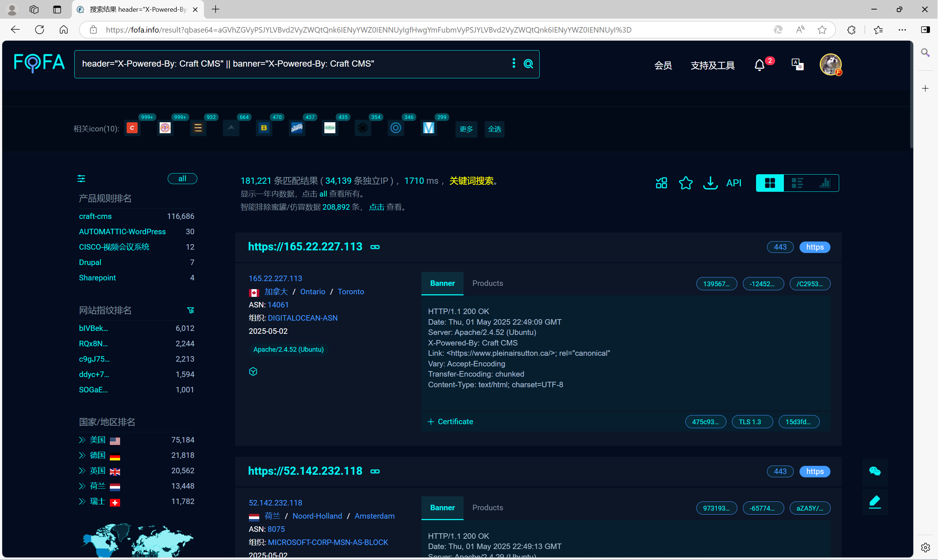Click the Toronto city link
Screen dimensions: 938x560
(351, 292)
